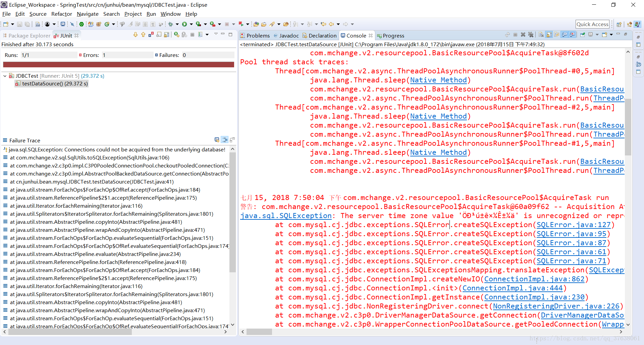Screen dimensions: 644x345
Task: Switch to the Package Explorer tab
Action: click(26, 36)
